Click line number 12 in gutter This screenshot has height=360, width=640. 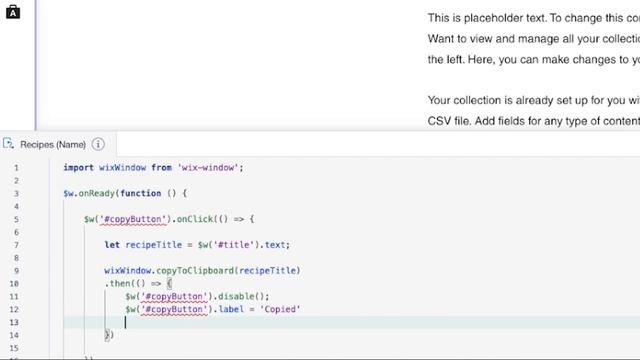tap(14, 310)
